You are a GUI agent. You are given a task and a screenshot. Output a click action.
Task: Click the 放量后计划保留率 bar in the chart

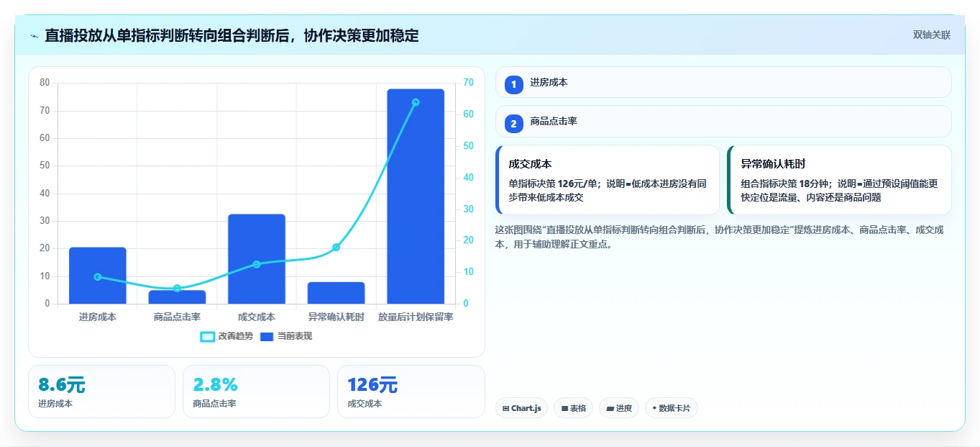416,197
